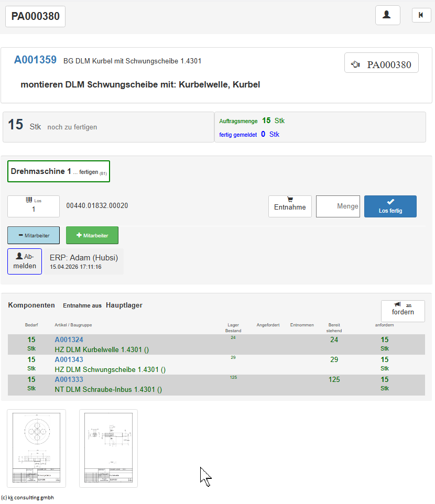Click Abmelden with the person icon
Viewport: 435px width, 504px height.
pos(25,261)
